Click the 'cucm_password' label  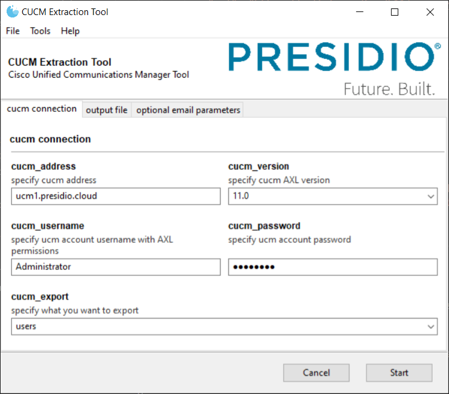point(264,226)
